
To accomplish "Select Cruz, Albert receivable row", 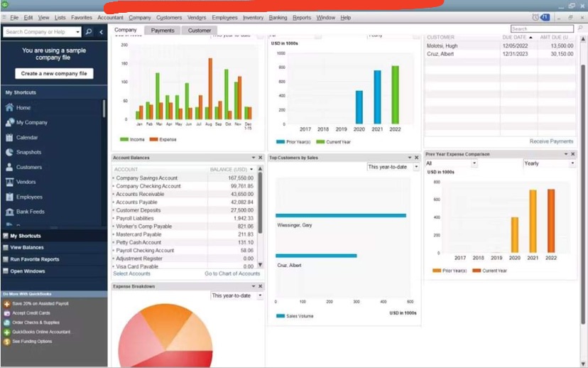I will pyautogui.click(x=500, y=54).
